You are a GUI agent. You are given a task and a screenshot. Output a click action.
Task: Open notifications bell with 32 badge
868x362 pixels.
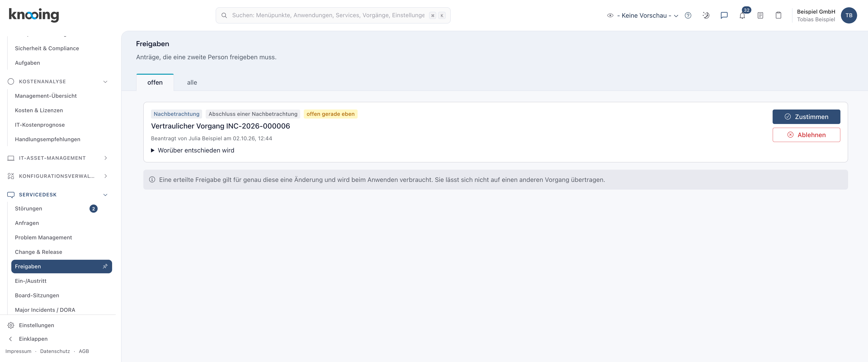point(742,16)
